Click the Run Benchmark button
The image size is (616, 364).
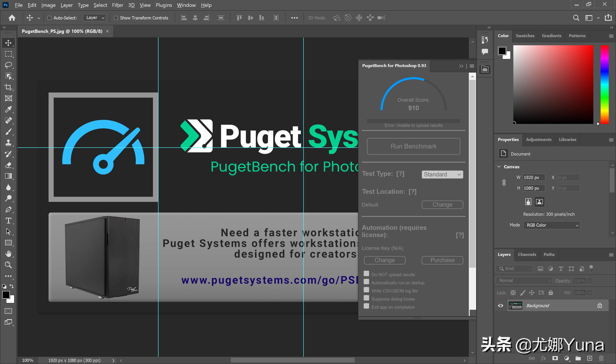click(413, 146)
